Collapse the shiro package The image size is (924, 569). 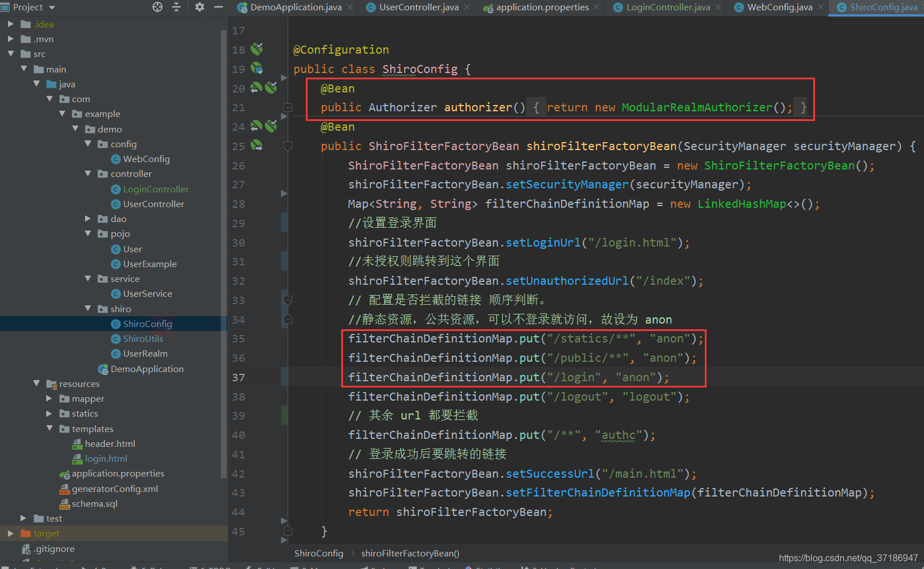coord(88,308)
